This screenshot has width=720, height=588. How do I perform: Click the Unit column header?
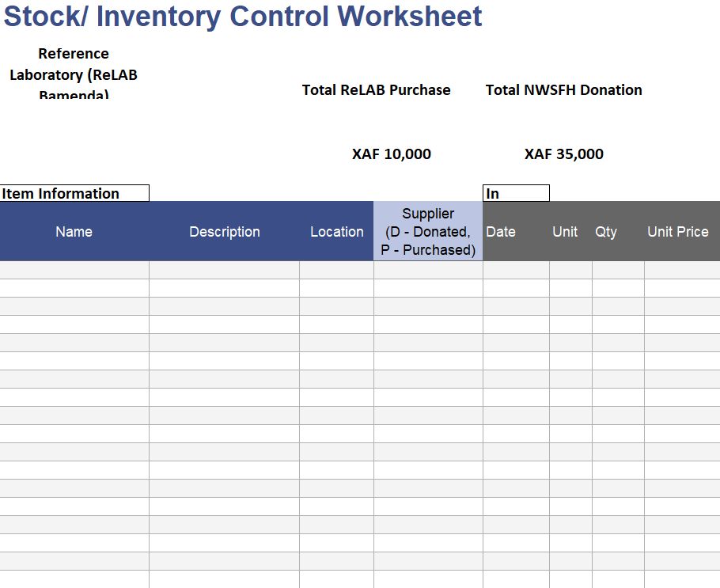tap(570, 231)
